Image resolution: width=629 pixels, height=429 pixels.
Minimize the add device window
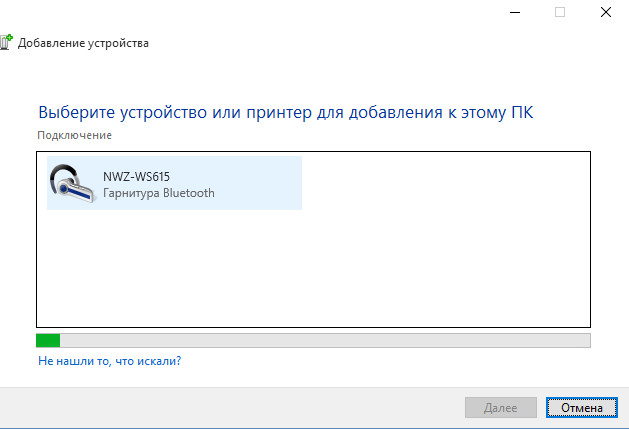point(514,12)
